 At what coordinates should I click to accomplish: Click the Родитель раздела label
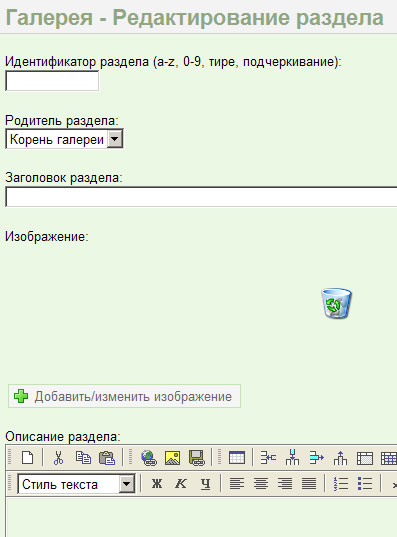pyautogui.click(x=62, y=121)
